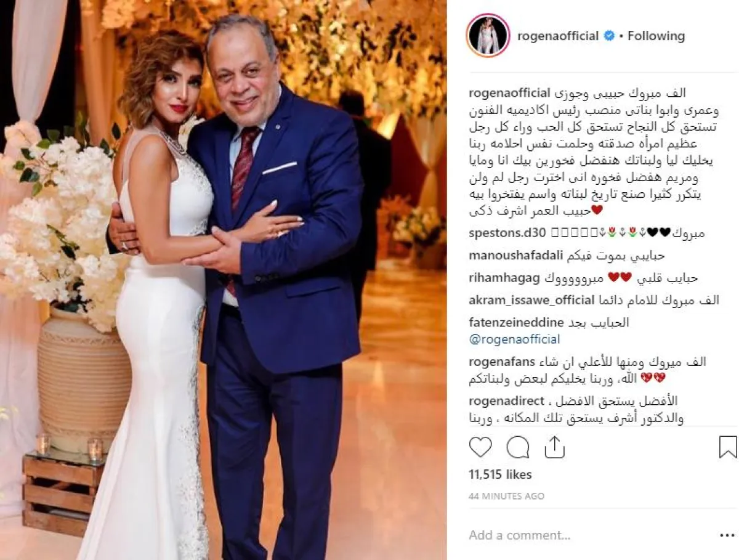Share the post using the share icon

tap(555, 447)
